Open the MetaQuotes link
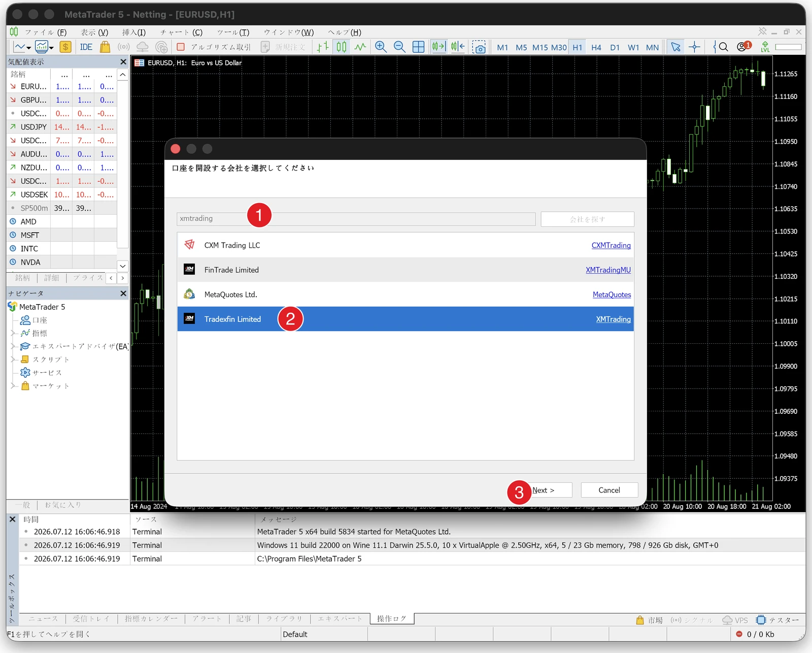Screen dimensions: 812x653 pos(612,295)
